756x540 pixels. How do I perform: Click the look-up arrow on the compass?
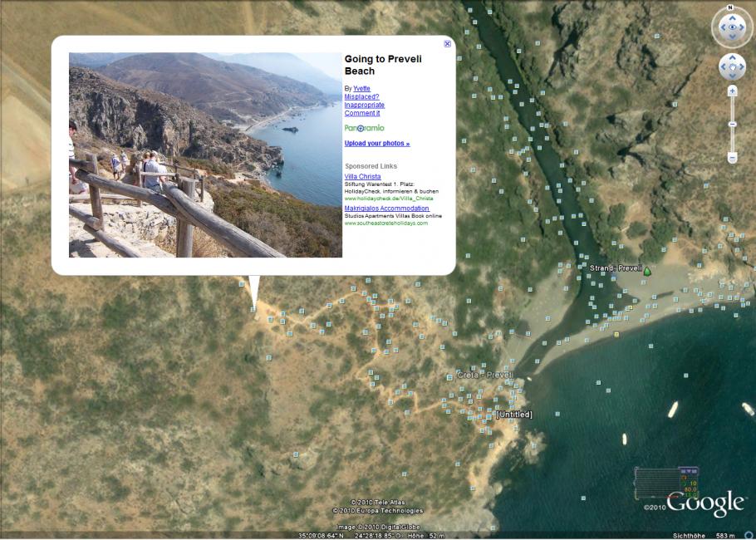coord(732,17)
